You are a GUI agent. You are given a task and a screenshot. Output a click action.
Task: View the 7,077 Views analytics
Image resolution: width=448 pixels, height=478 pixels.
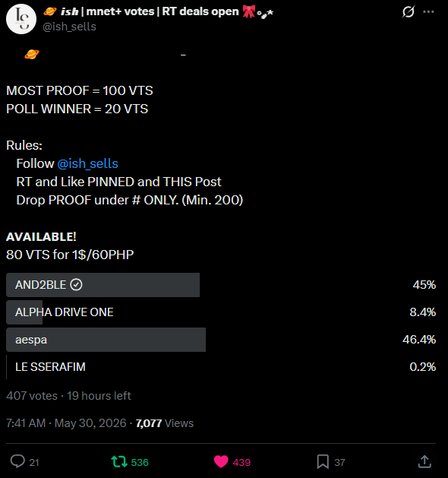click(x=165, y=423)
